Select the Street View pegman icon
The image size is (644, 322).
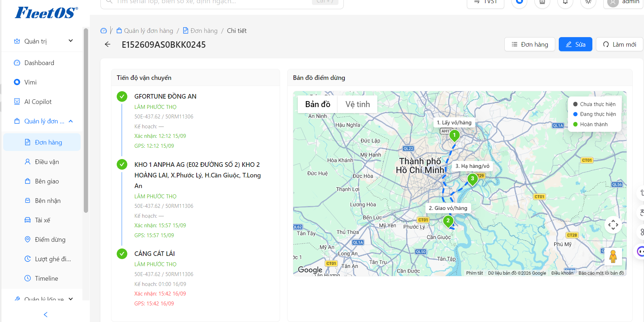click(613, 257)
